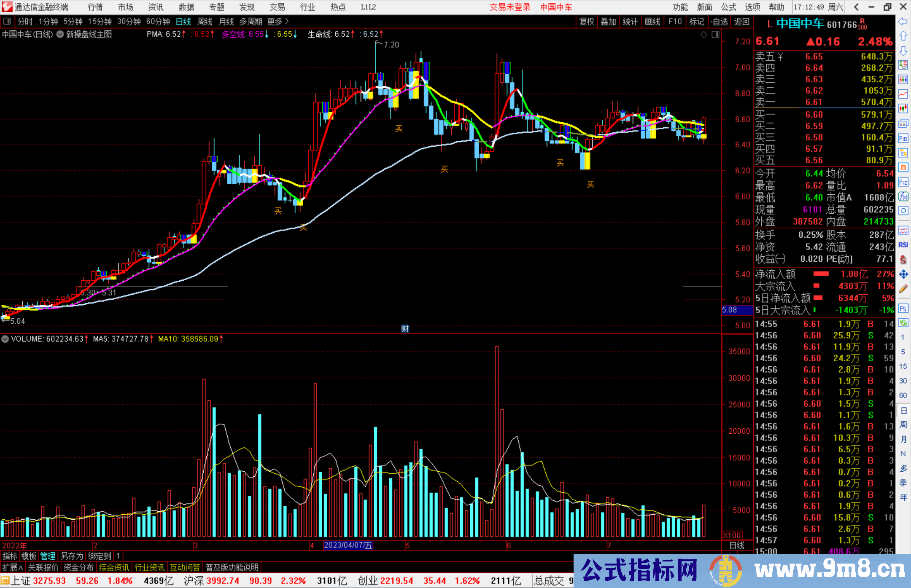This screenshot has height=588, width=911.
Task: Open the colored grid table icon
Action: pos(903,80)
